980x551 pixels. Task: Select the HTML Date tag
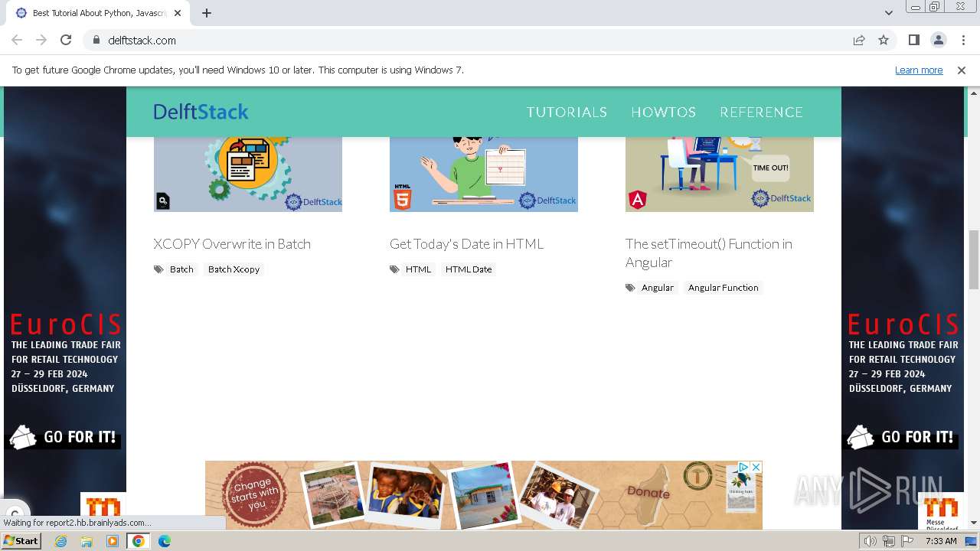(469, 269)
